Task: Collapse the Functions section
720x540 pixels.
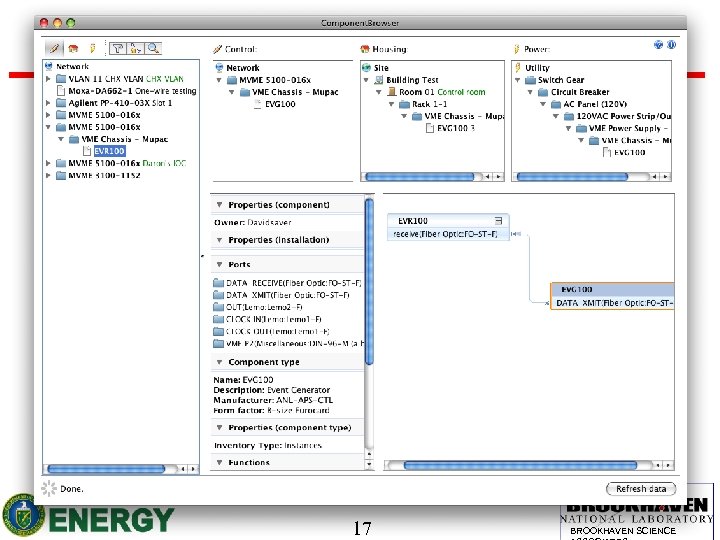Action: pyautogui.click(x=219, y=462)
